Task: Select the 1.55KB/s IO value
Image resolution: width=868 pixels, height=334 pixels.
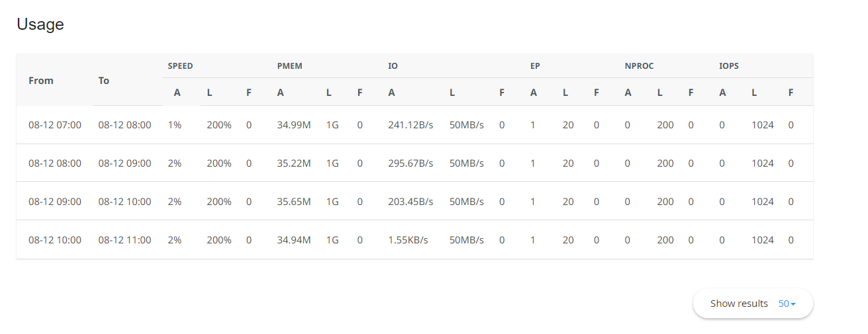Action: (409, 240)
